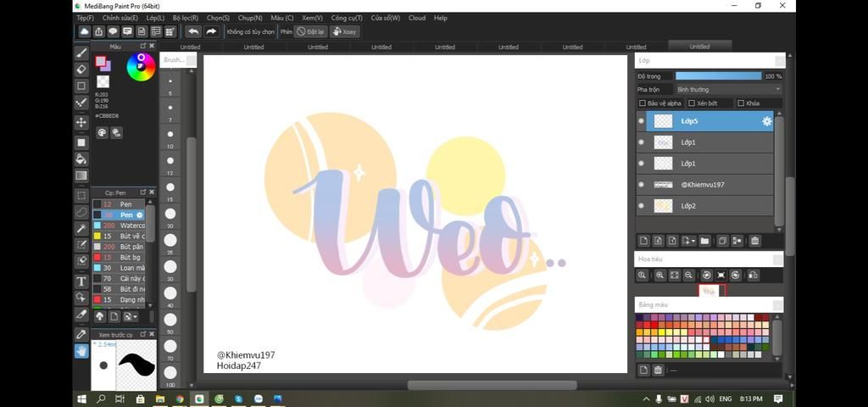Screen dimensions: 868x407
Task: Select the Move tool
Action: click(81, 122)
